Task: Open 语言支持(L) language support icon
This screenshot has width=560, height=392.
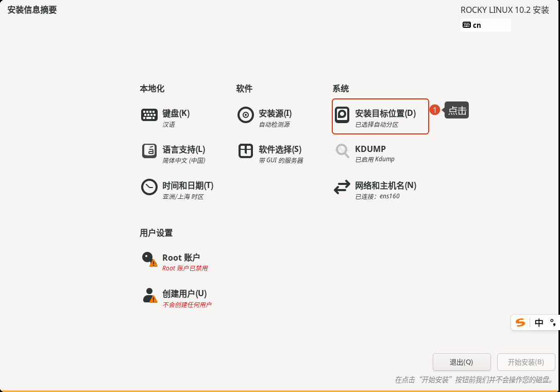Action: pyautogui.click(x=149, y=150)
